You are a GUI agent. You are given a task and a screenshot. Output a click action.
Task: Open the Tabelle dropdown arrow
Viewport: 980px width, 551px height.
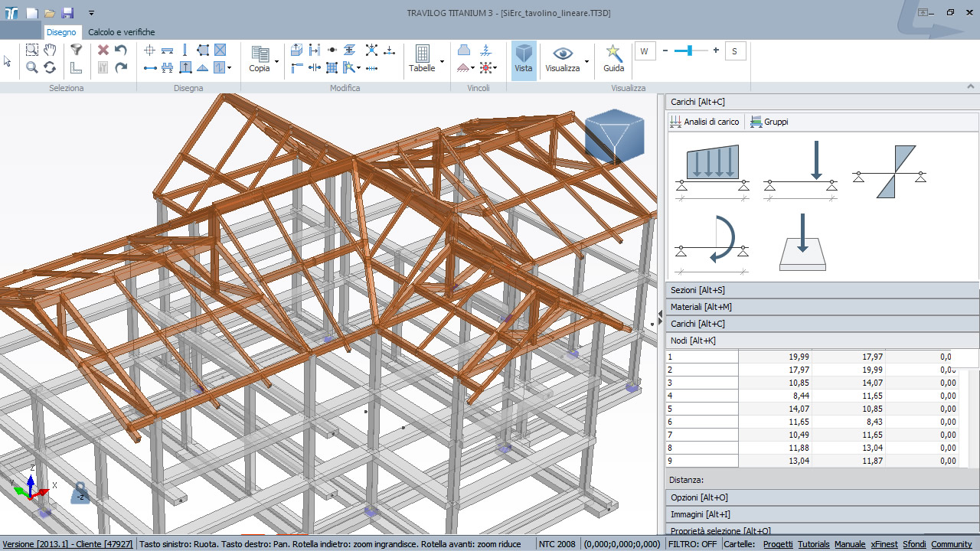(442, 61)
